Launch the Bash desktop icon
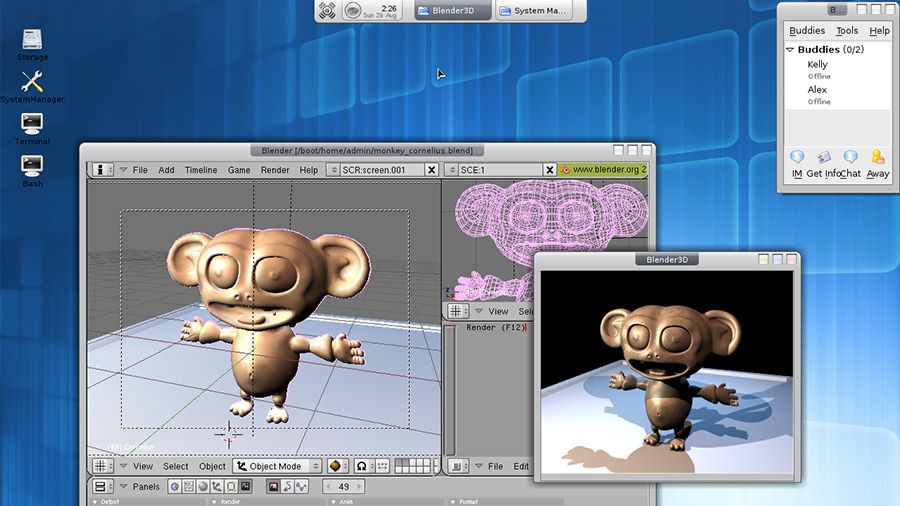900x506 pixels. click(x=32, y=171)
